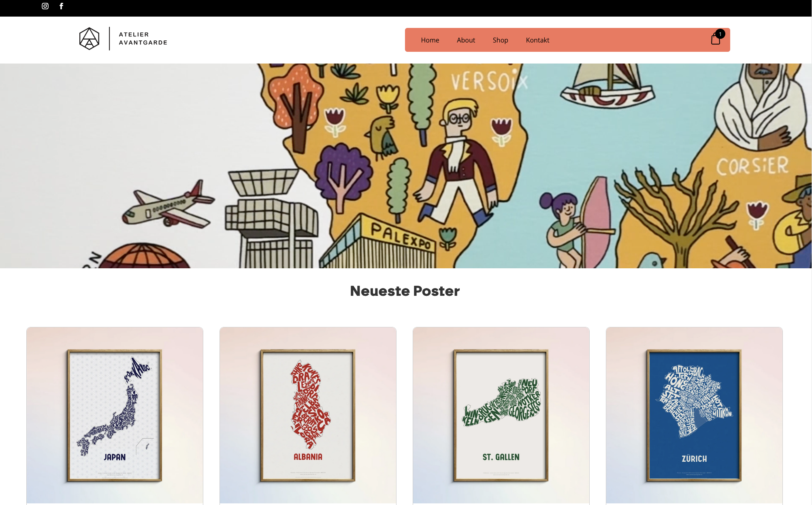This screenshot has width=812, height=505.
Task: Click the Atelier Avantgarde hexagon logo
Action: click(90, 39)
